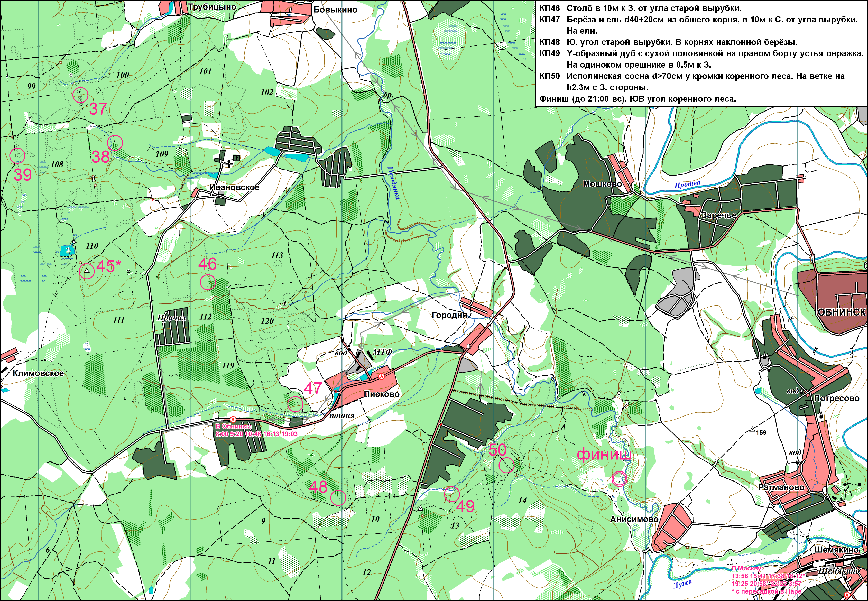This screenshot has height=601, width=868.
Task: Click the control point 46 circle
Action: point(207,282)
